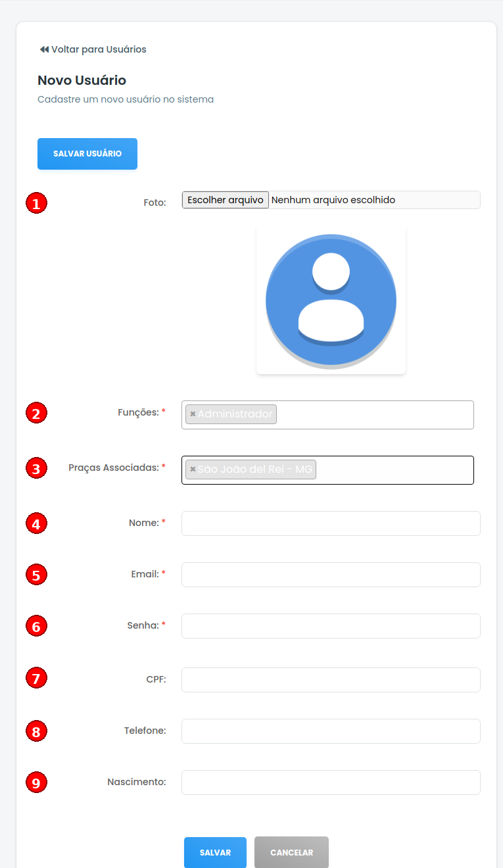
Task: Open the Funções multi-select field
Action: click(375, 415)
